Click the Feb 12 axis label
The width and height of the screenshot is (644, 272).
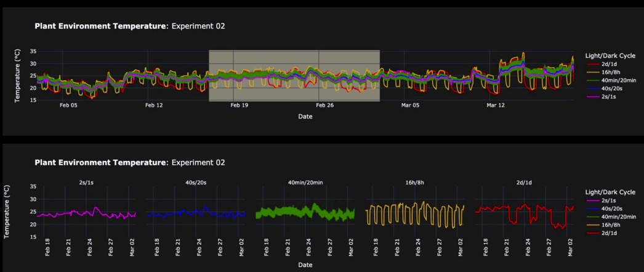tap(153, 105)
